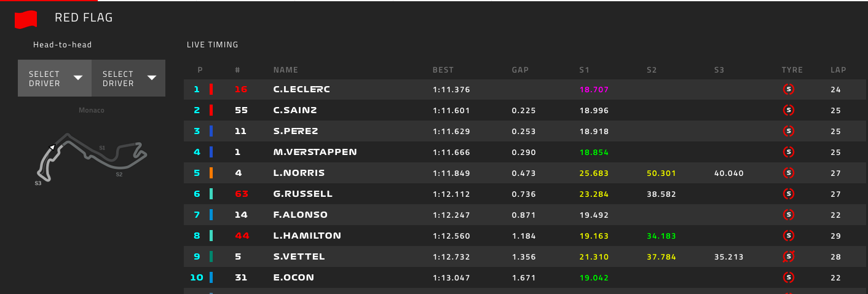The image size is (868, 294).
Task: Open the second Select Driver dropdown
Action: point(128,78)
